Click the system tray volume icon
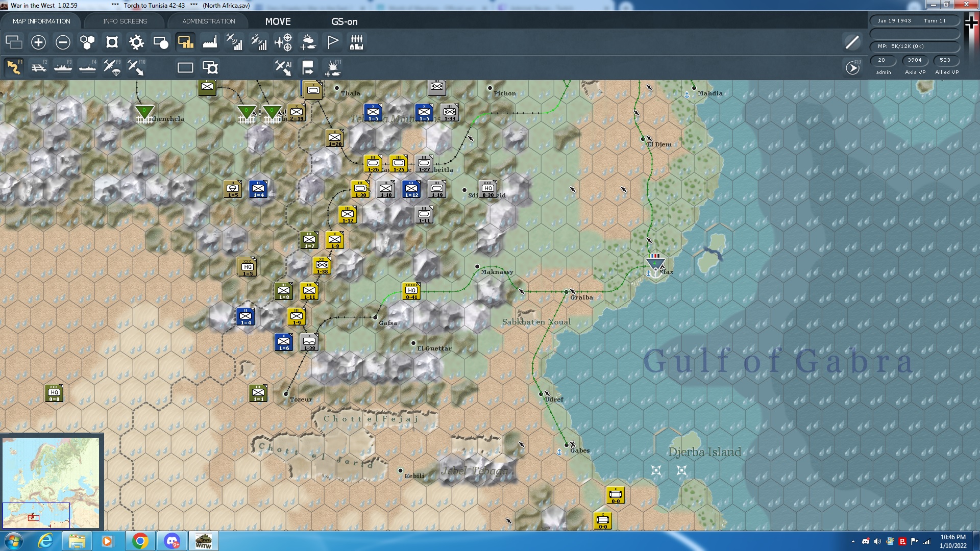The image size is (980, 551). (877, 541)
